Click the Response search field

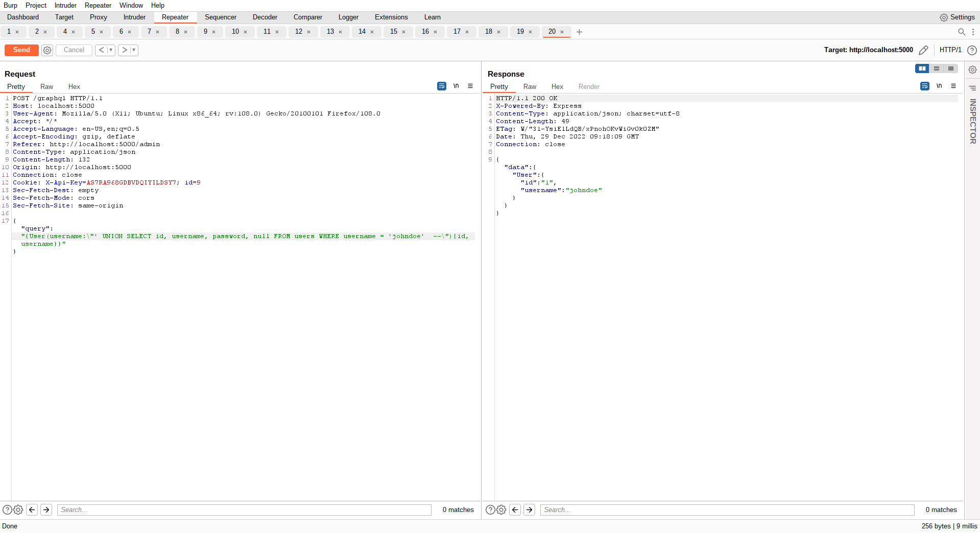(727, 509)
